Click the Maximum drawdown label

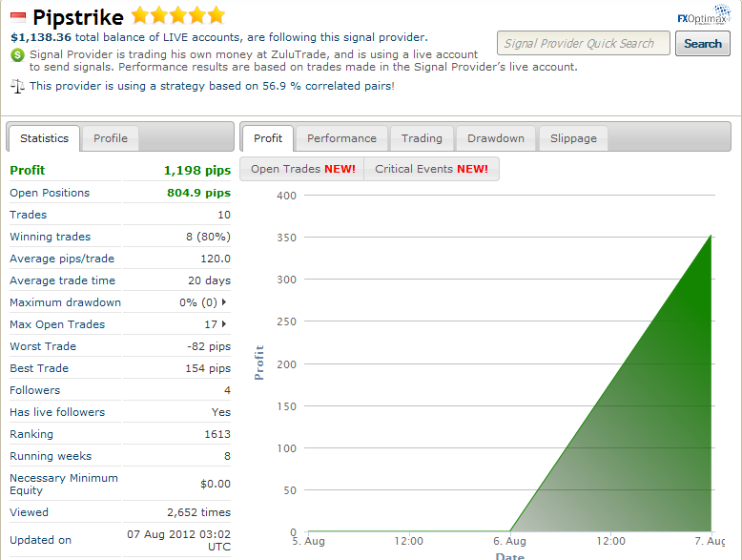(x=65, y=302)
